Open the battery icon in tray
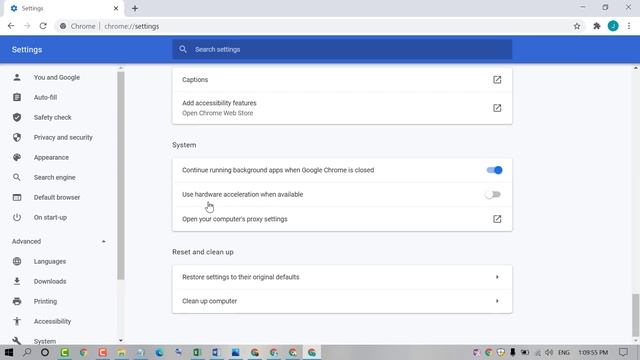Viewport: 640px width, 360px height. click(525, 352)
